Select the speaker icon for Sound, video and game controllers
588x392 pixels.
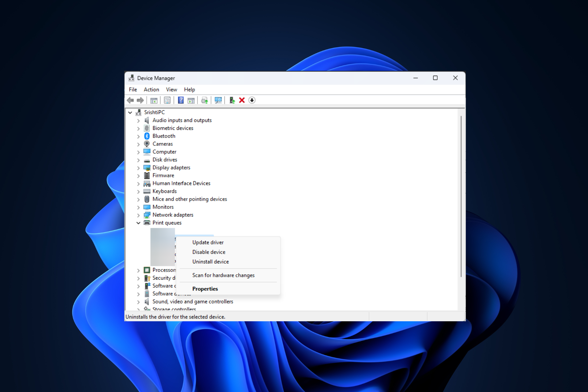click(147, 302)
